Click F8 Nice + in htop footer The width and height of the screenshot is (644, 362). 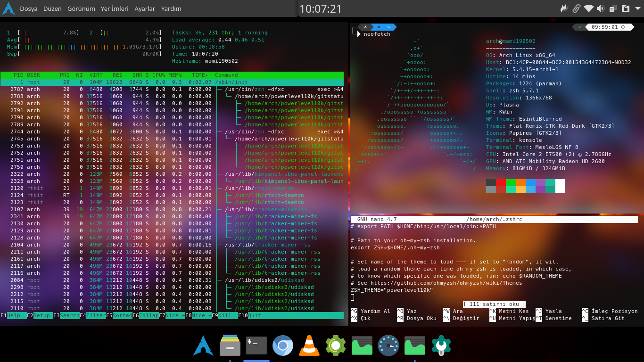[x=198, y=315]
